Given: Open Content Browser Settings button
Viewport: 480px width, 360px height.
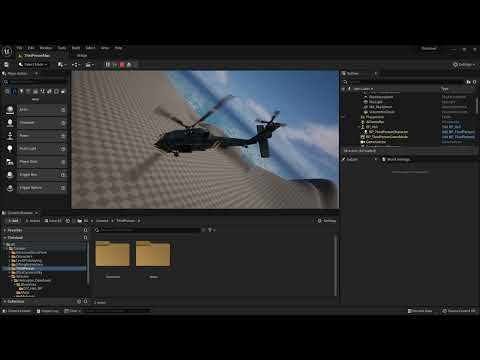Looking at the screenshot, I should [327, 221].
